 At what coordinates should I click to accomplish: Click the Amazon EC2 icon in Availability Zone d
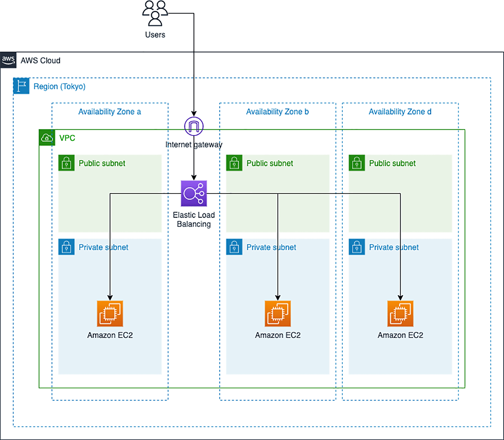(400, 313)
